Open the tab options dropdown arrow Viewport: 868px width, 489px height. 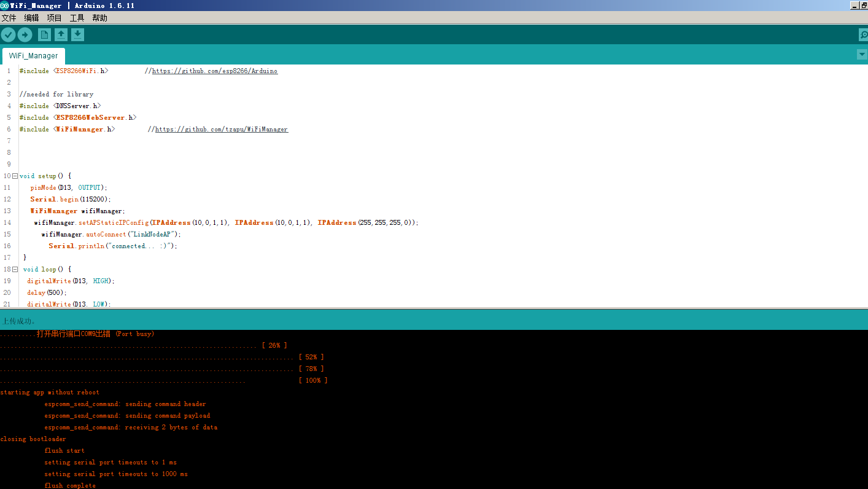[x=862, y=55]
